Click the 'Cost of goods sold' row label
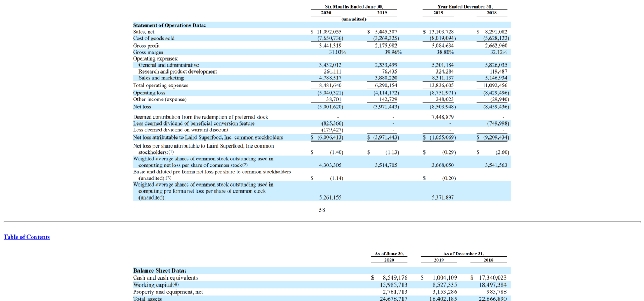This screenshot has width=644, height=301. (154, 39)
